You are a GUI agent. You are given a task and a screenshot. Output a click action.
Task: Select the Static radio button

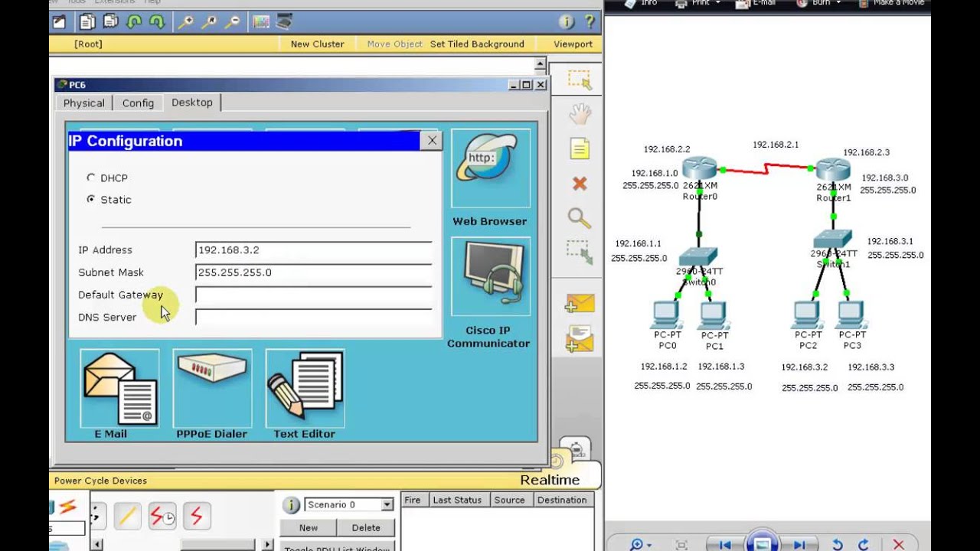pyautogui.click(x=91, y=199)
